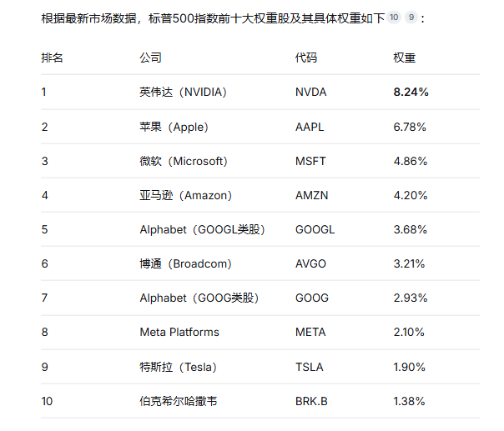This screenshot has width=504, height=431.
Task: Open citation badge number 9
Action: coord(411,18)
